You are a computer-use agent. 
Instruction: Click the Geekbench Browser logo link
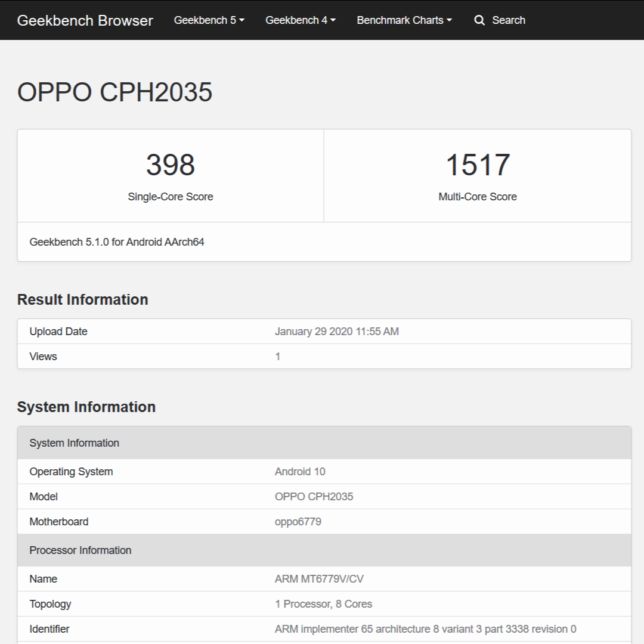point(85,20)
